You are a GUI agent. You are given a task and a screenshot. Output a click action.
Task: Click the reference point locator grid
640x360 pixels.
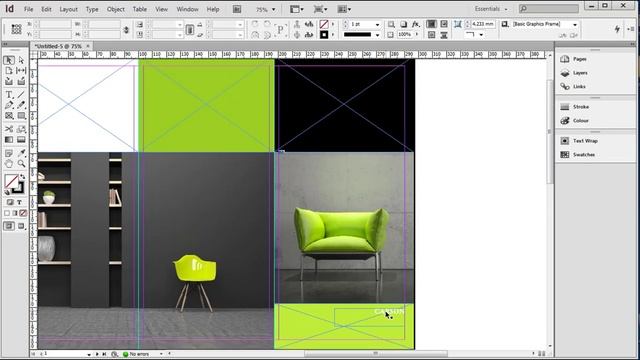[16, 29]
